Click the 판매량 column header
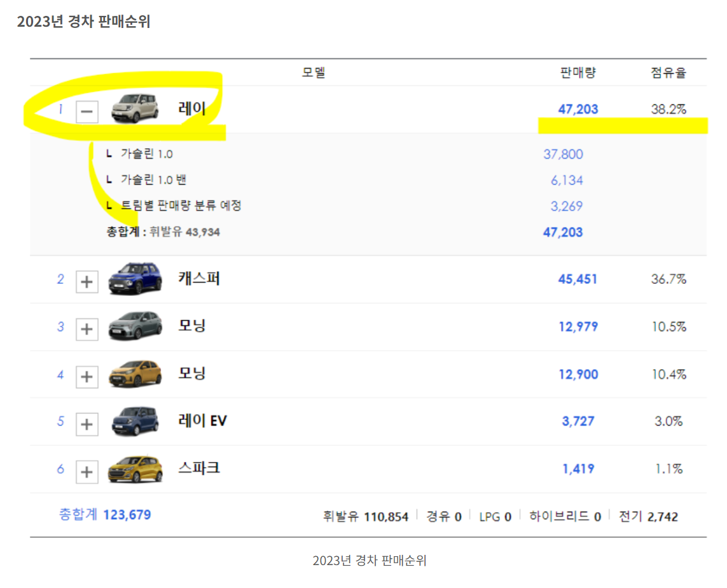The width and height of the screenshot is (727, 588). [x=578, y=73]
